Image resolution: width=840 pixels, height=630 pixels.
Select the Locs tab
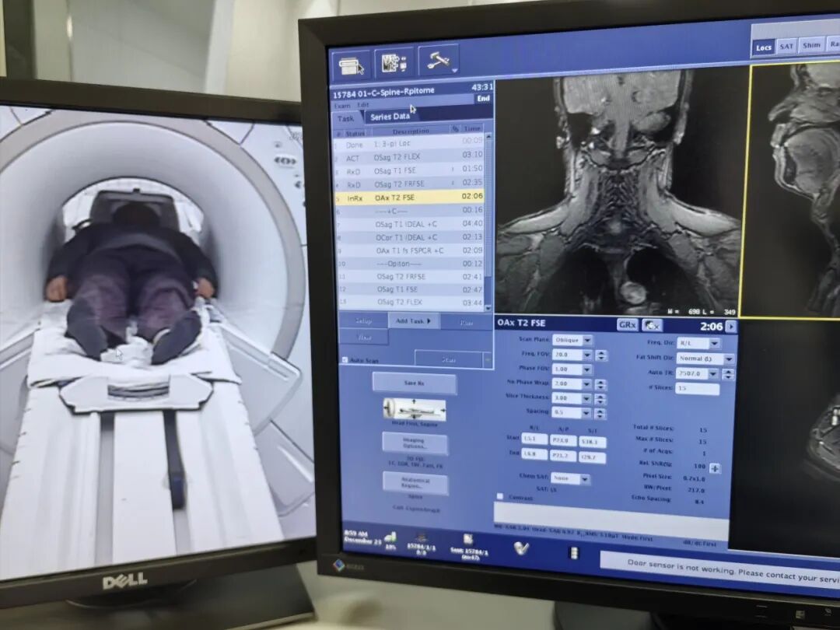point(764,47)
